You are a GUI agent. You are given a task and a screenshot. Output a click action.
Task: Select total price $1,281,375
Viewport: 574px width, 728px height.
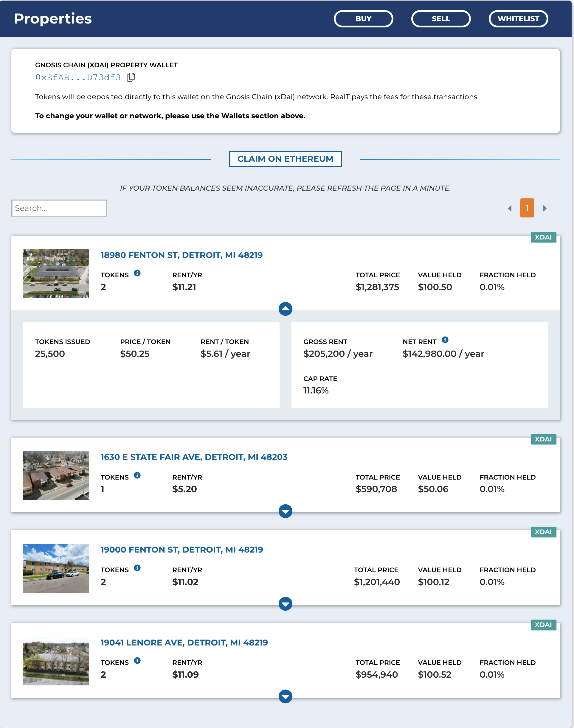[x=377, y=287]
